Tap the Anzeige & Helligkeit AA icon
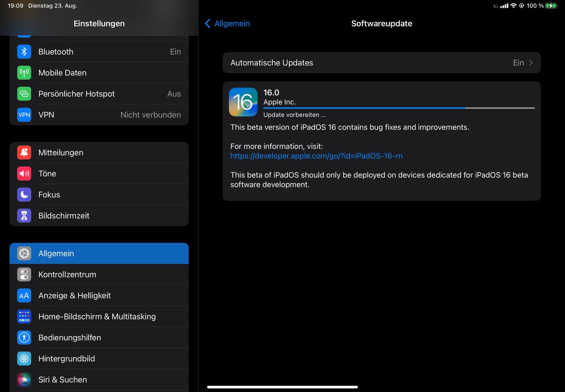The height and width of the screenshot is (392, 565). 24,295
